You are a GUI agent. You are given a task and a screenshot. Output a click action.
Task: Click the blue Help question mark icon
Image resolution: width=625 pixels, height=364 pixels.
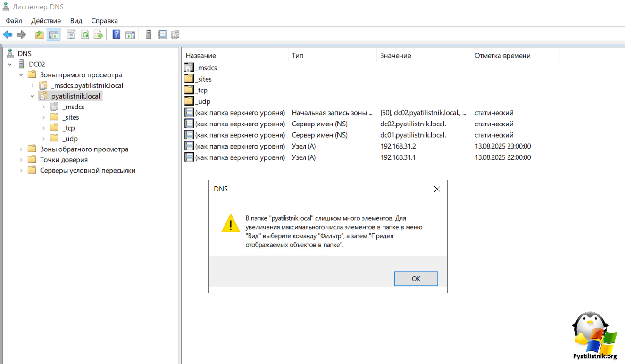point(117,34)
